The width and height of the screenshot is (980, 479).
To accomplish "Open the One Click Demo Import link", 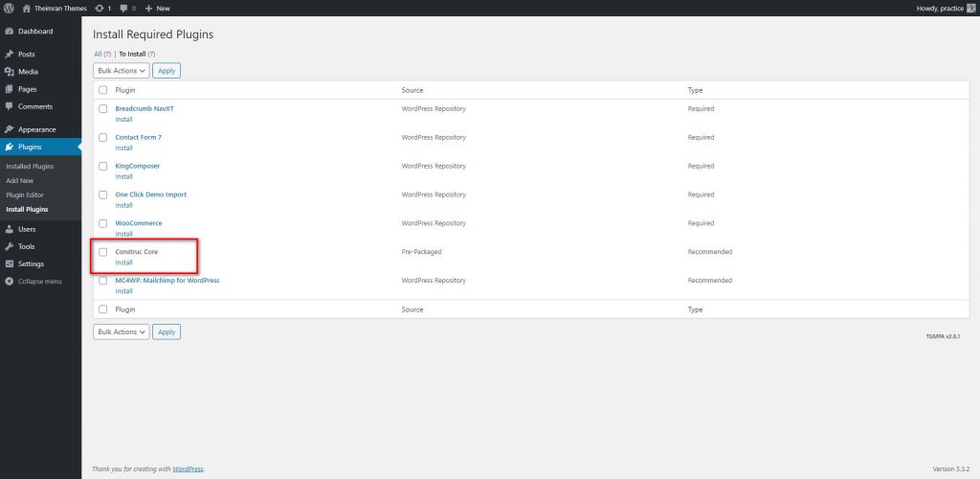I will click(x=150, y=194).
